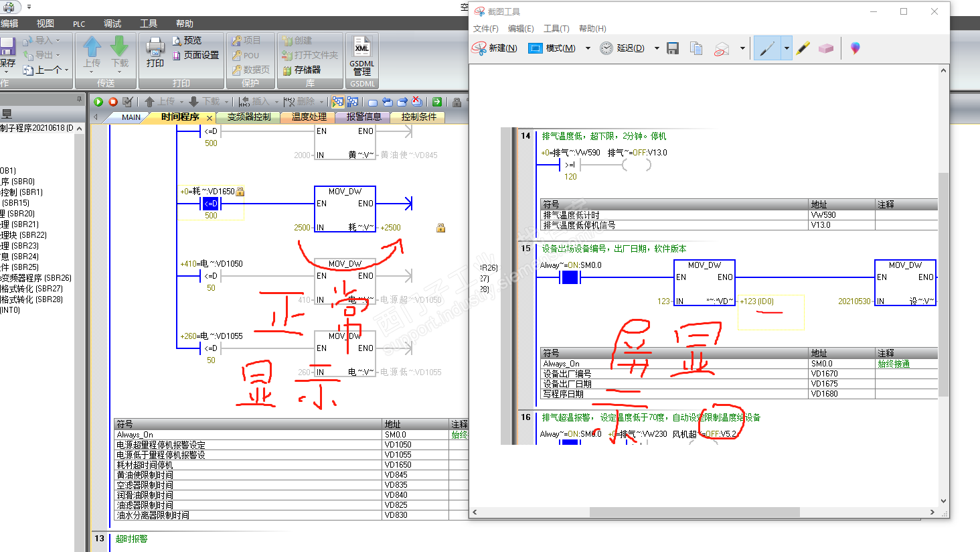
Task: Click 新建 new snip in Snipping Tool
Action: tap(495, 48)
